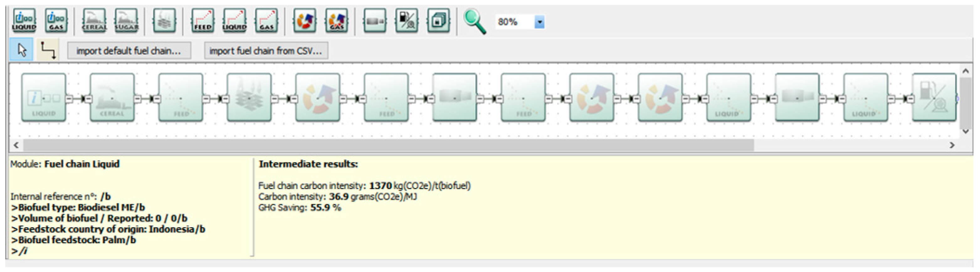
Task: Click the "Module: Fuel chain Liquid" heading
Action: pyautogui.click(x=65, y=164)
